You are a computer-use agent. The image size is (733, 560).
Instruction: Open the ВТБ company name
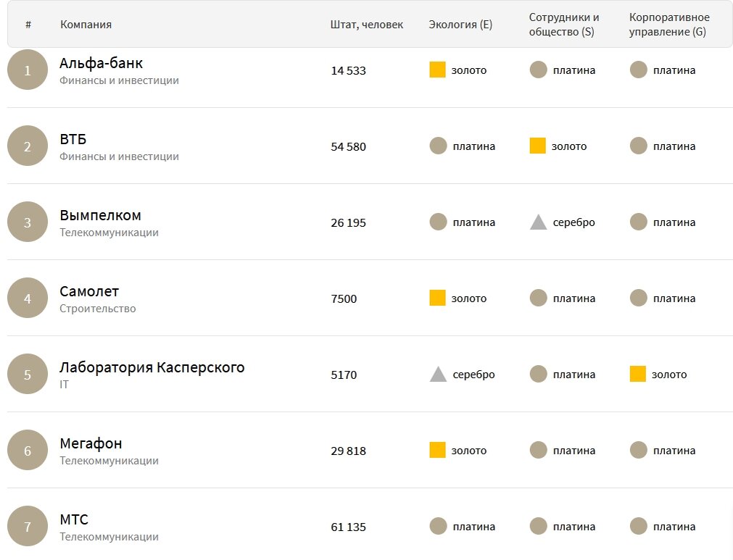click(73, 139)
